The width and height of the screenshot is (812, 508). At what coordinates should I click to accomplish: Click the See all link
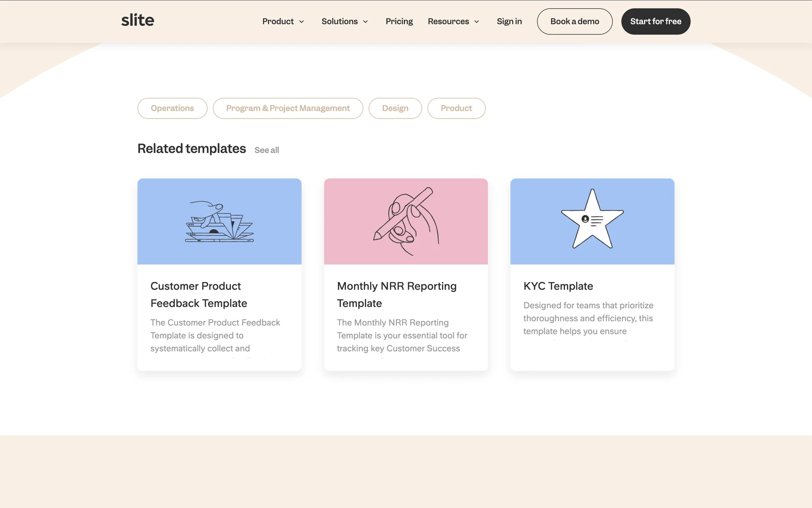(x=266, y=150)
